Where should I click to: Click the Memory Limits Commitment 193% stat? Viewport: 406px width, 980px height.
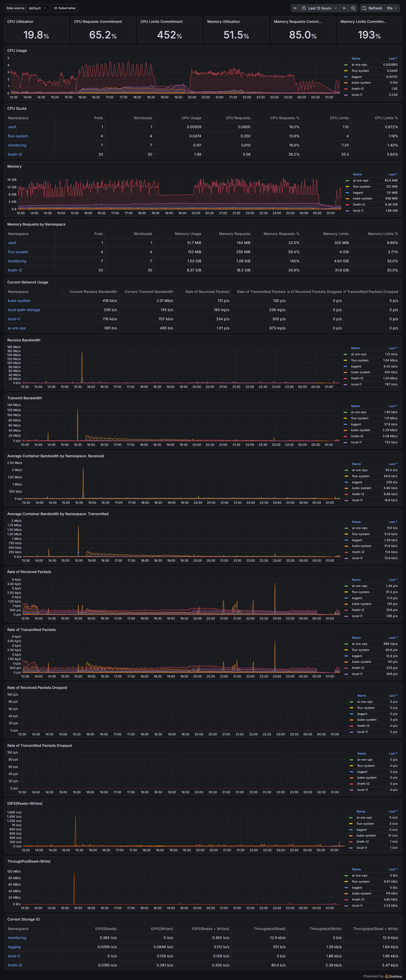369,30
